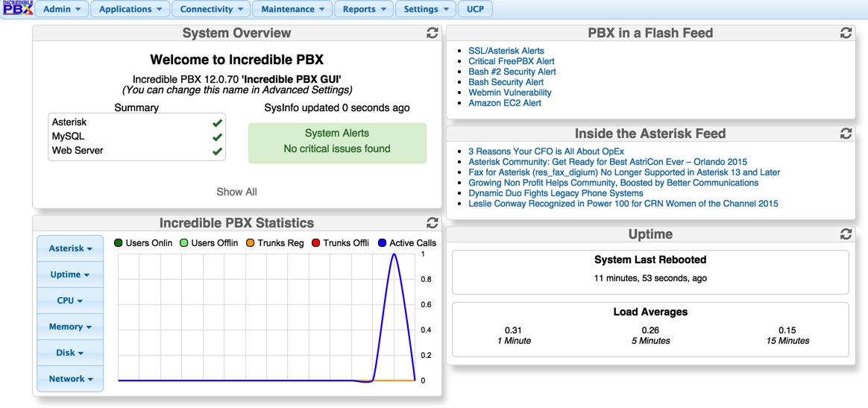Click the Active Calls peak on graph
This screenshot has width=868, height=408.
[x=394, y=254]
